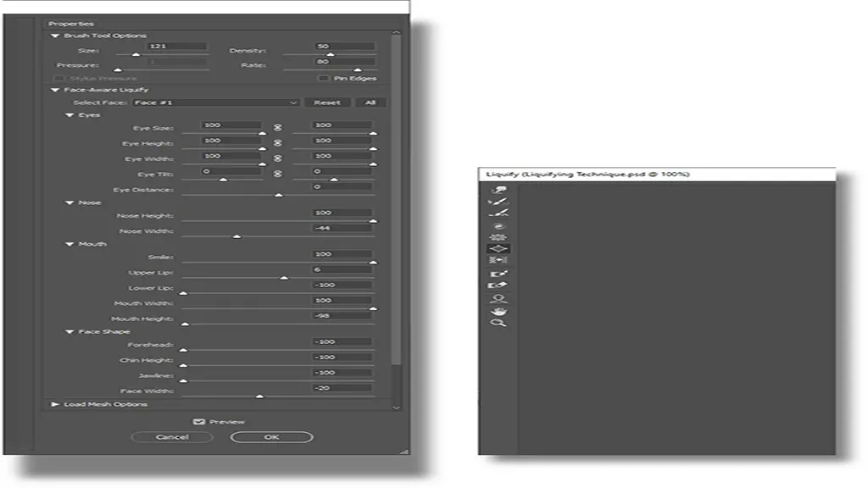Click the Cancel button
Viewport: 868px width, 488px height.
(x=172, y=437)
